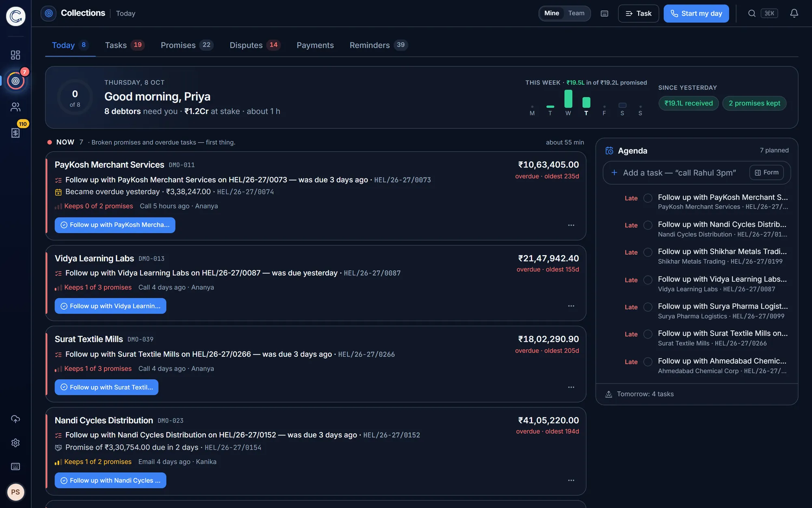This screenshot has height=508, width=812.
Task: Click the company logo at top left
Action: point(15,16)
